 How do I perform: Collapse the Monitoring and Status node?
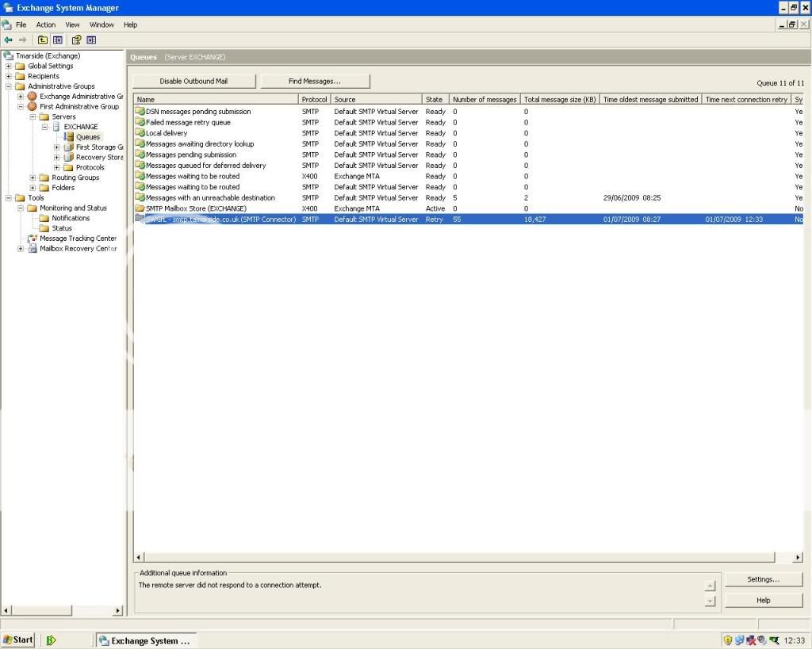(20, 208)
